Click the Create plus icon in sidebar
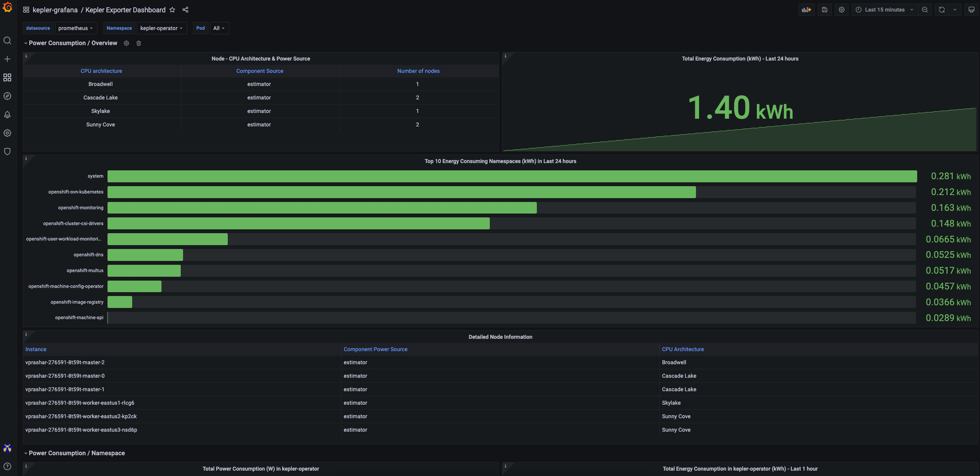 [7, 59]
